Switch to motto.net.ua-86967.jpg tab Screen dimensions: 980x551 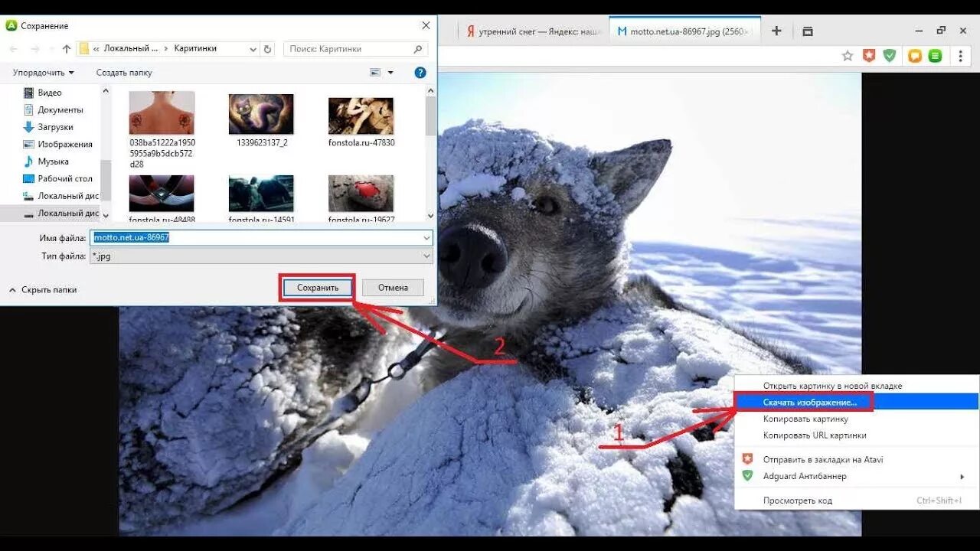[x=684, y=31]
